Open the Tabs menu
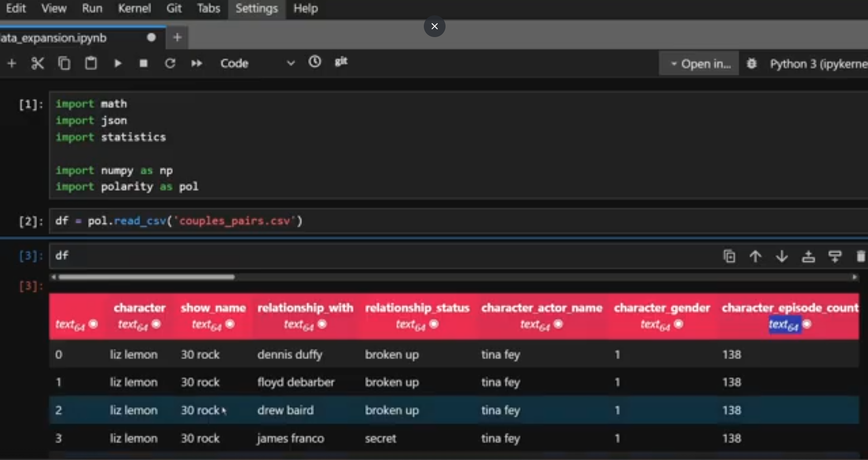This screenshot has width=868, height=460. [208, 8]
